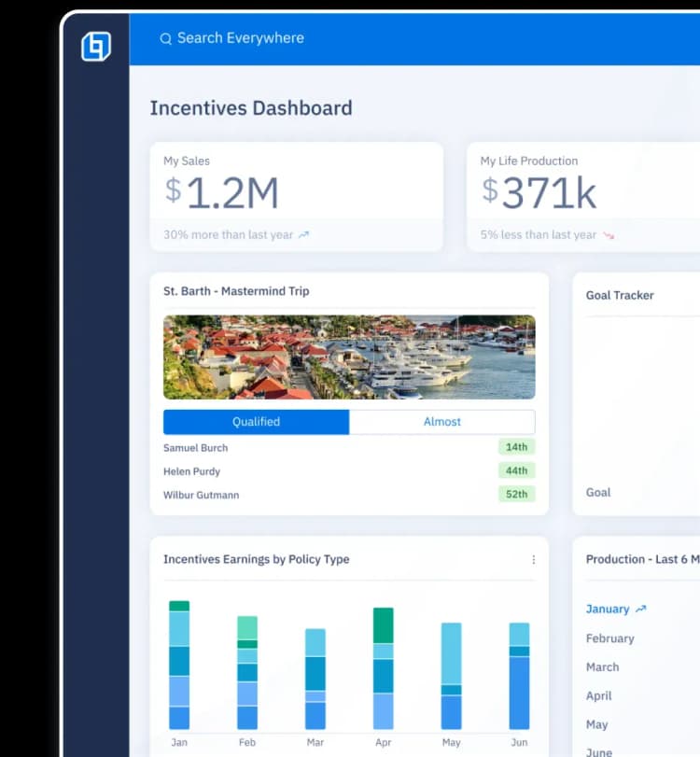
Task: Switch to the Almost tab
Action: click(442, 422)
